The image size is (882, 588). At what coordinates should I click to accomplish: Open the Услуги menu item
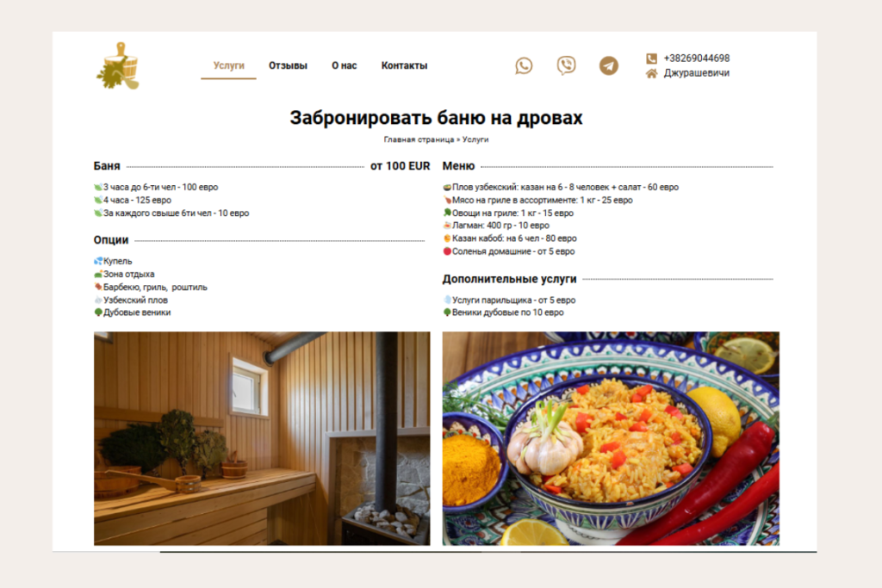pyautogui.click(x=228, y=65)
